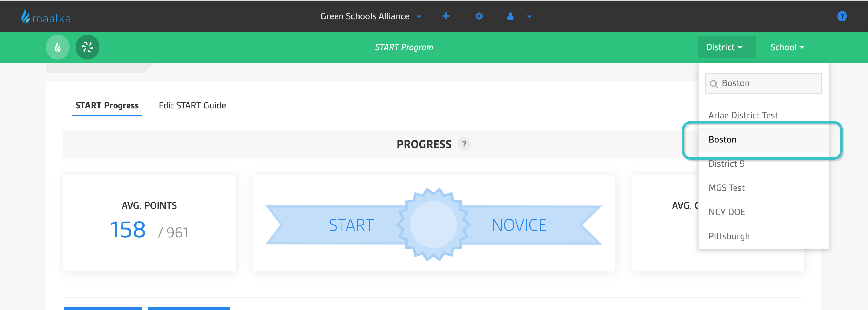This screenshot has width=868, height=310.
Task: Select Boston from the district list
Action: pyautogui.click(x=763, y=140)
